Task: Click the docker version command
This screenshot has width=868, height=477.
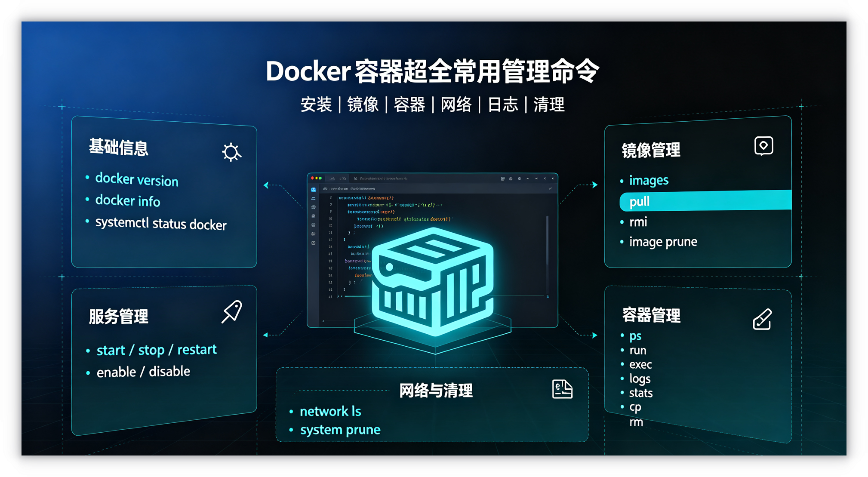Action: tap(137, 179)
